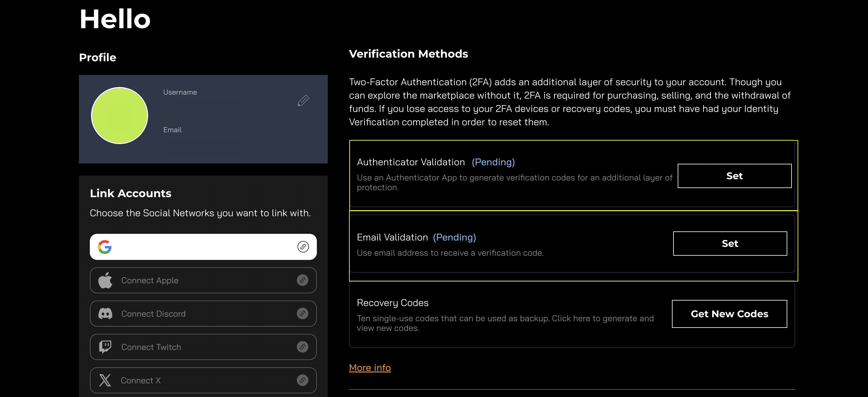Click the link icon beside Connect Twitch
The image size is (868, 397).
click(303, 347)
